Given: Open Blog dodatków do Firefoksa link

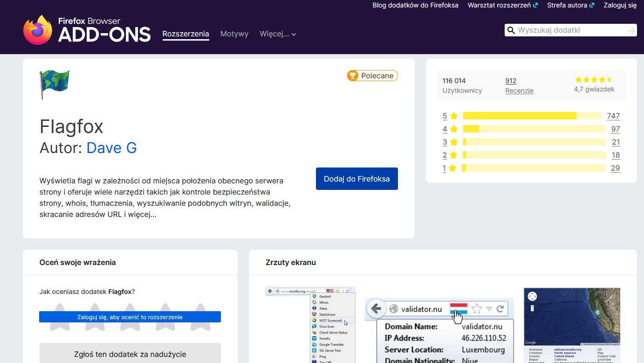Looking at the screenshot, I should 415,6.
